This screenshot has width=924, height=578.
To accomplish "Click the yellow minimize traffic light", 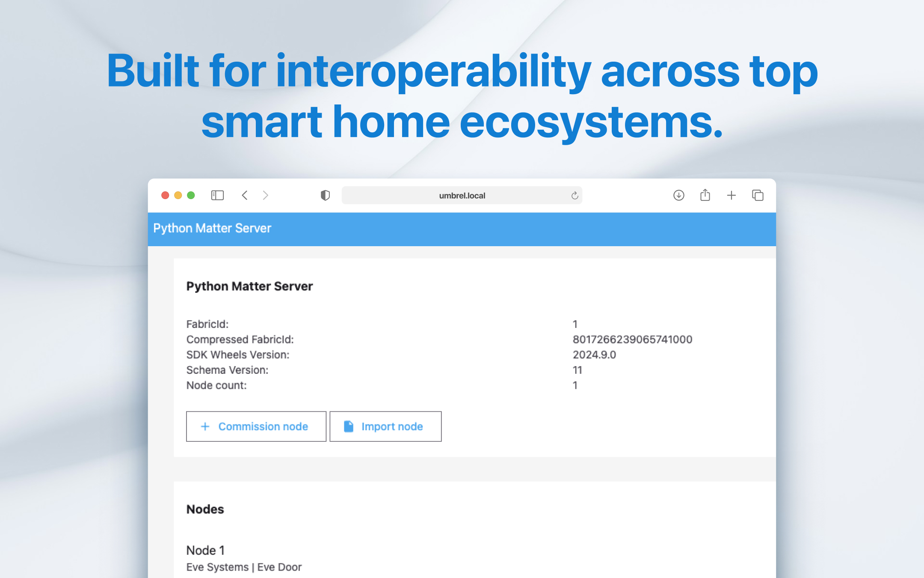I will [178, 195].
